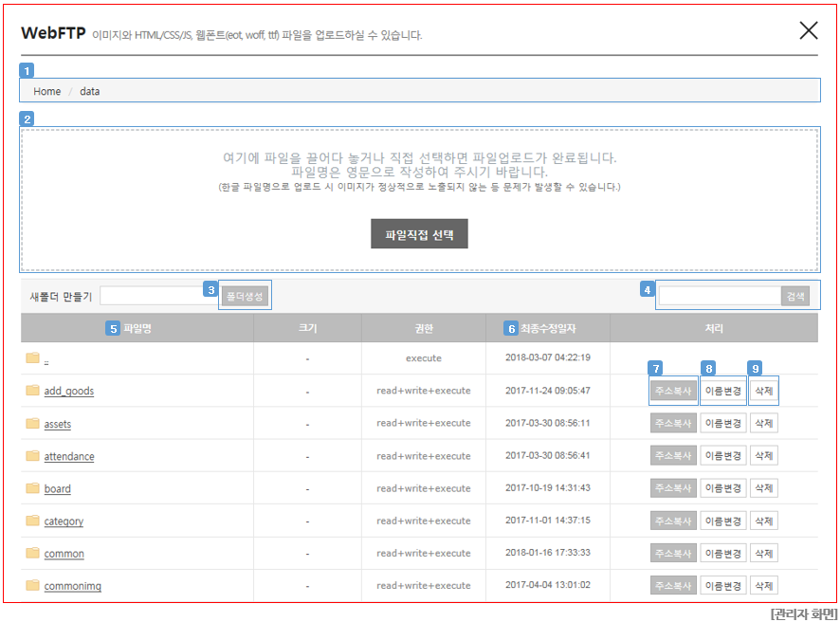Click the 검색 search button
Image resolution: width=840 pixels, height=622 pixels.
[795, 296]
